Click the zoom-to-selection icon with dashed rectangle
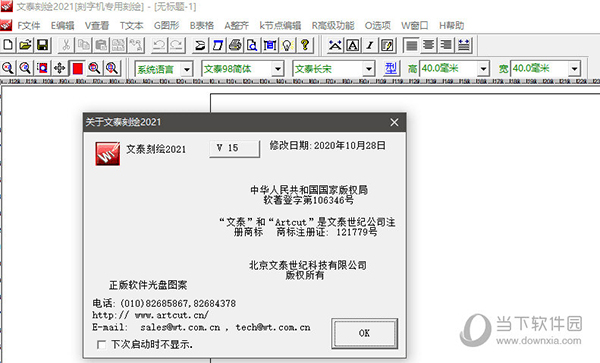Viewport: 600px width, 363px height. (x=42, y=68)
